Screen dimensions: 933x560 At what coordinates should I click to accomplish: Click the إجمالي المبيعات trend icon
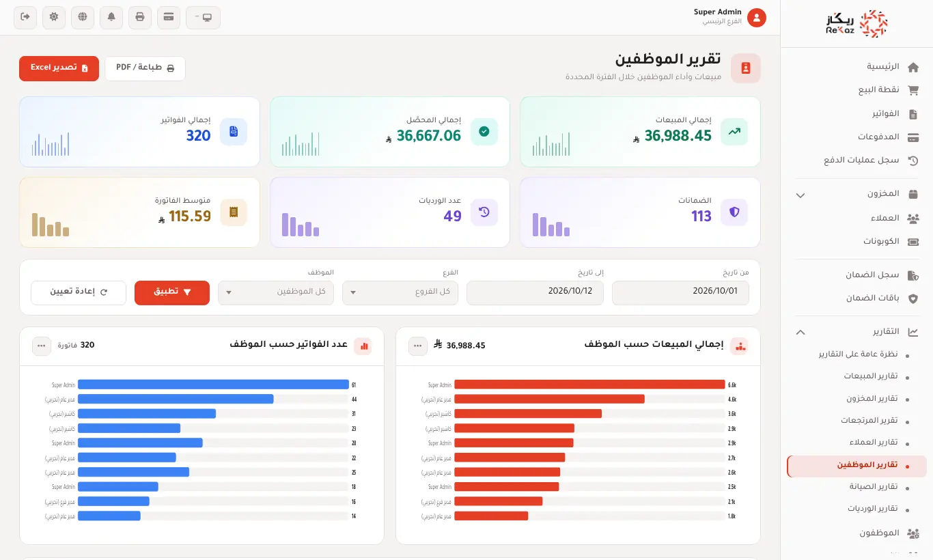coord(734,132)
